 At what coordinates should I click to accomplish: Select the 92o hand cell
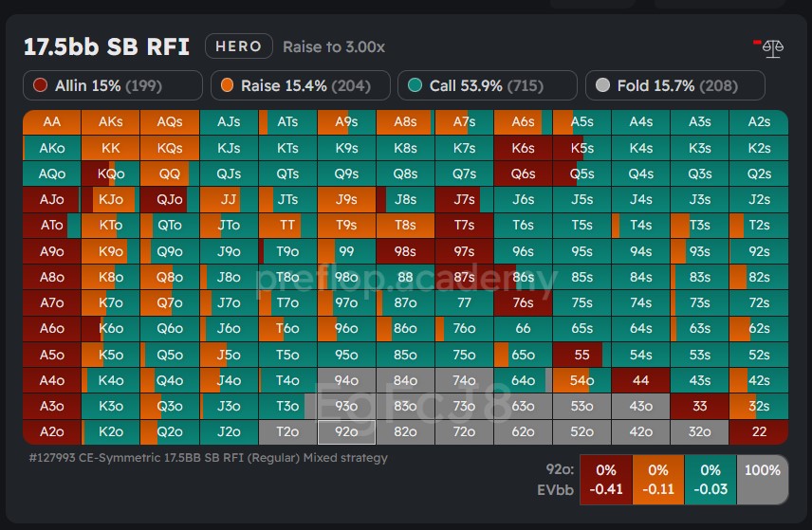point(346,432)
